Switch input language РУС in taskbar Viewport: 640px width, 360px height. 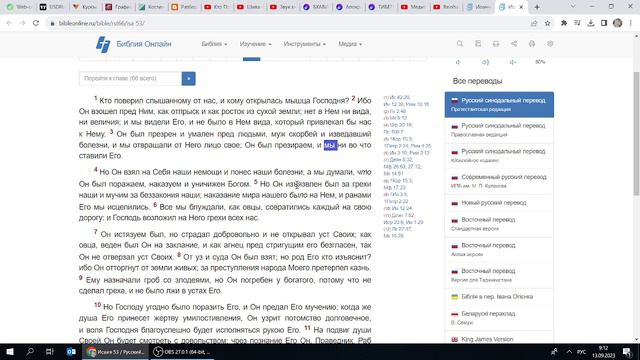582,351
